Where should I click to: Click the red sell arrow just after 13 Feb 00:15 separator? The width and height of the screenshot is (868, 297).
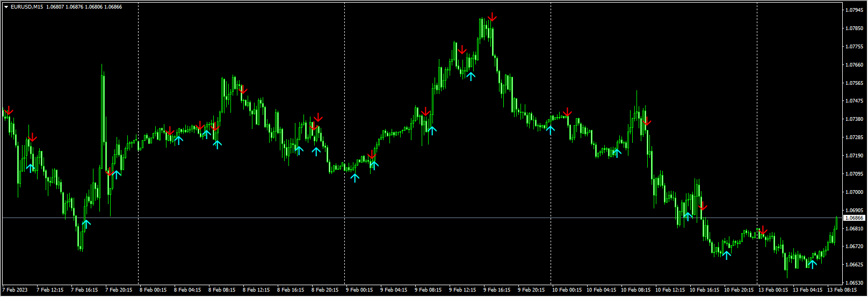tap(763, 231)
